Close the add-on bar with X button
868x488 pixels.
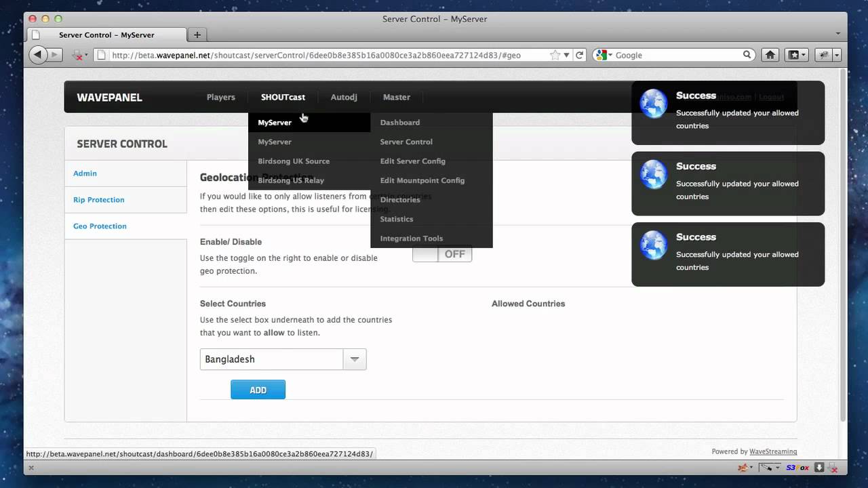point(31,468)
